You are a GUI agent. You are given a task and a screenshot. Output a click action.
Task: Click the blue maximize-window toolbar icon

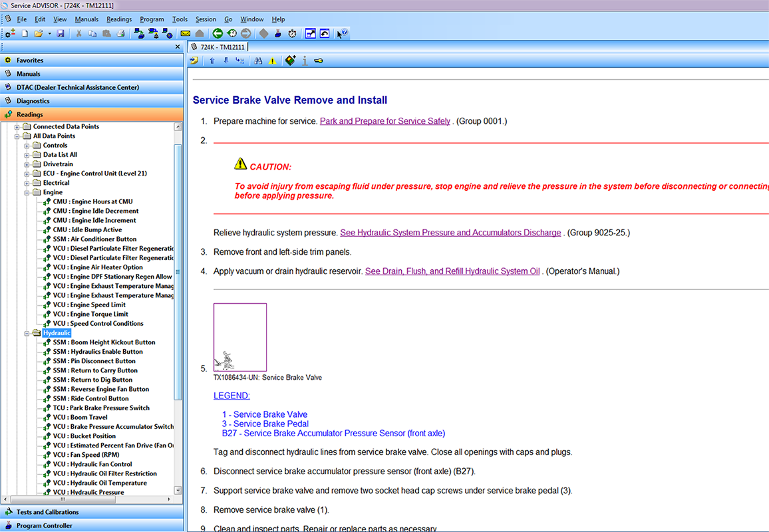[x=311, y=33]
